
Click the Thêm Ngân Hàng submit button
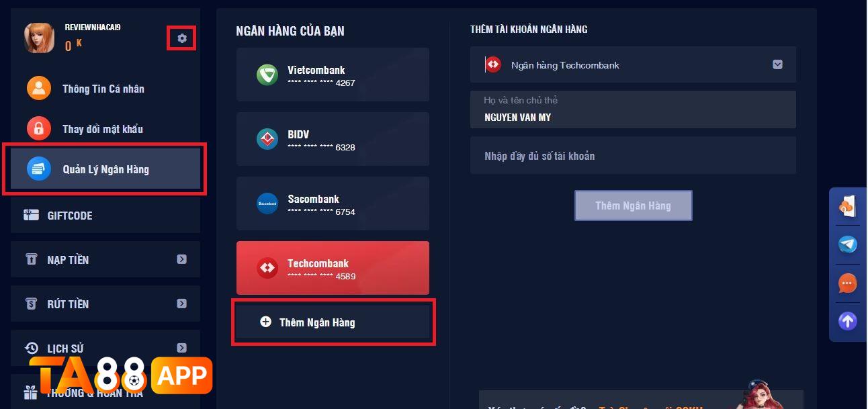(632, 206)
